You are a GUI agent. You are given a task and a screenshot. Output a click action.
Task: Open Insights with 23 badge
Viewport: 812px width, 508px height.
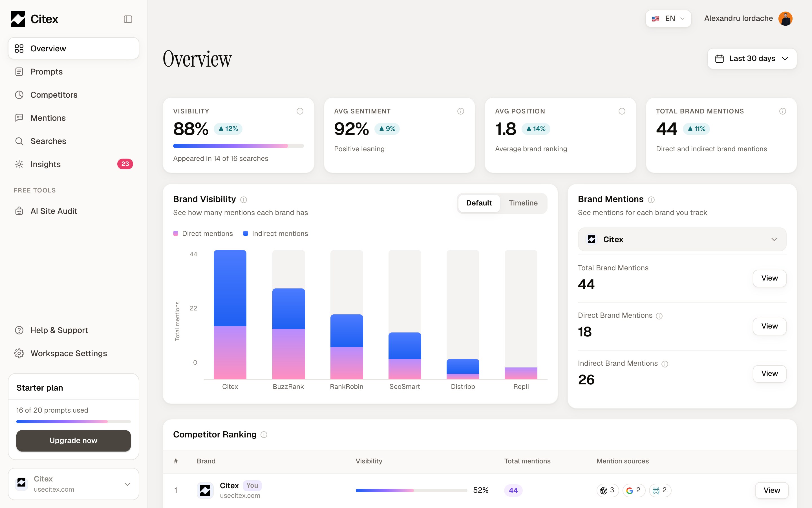pyautogui.click(x=74, y=164)
